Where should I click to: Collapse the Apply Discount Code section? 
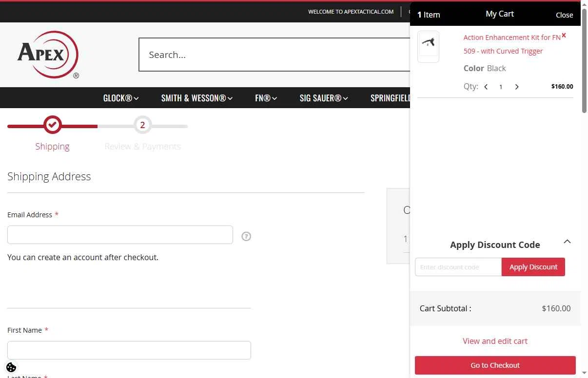(x=567, y=242)
